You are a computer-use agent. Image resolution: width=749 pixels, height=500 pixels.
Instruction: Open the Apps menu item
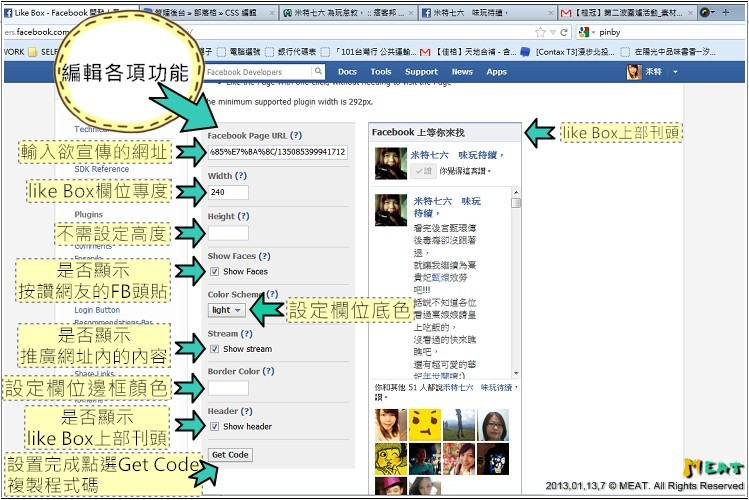coord(496,72)
